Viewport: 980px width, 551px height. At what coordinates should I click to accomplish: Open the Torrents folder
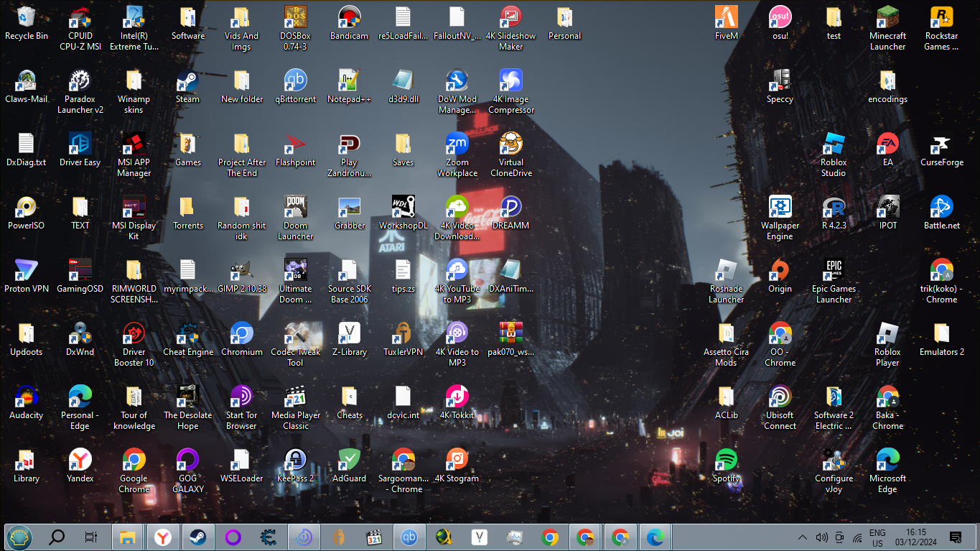click(x=187, y=213)
